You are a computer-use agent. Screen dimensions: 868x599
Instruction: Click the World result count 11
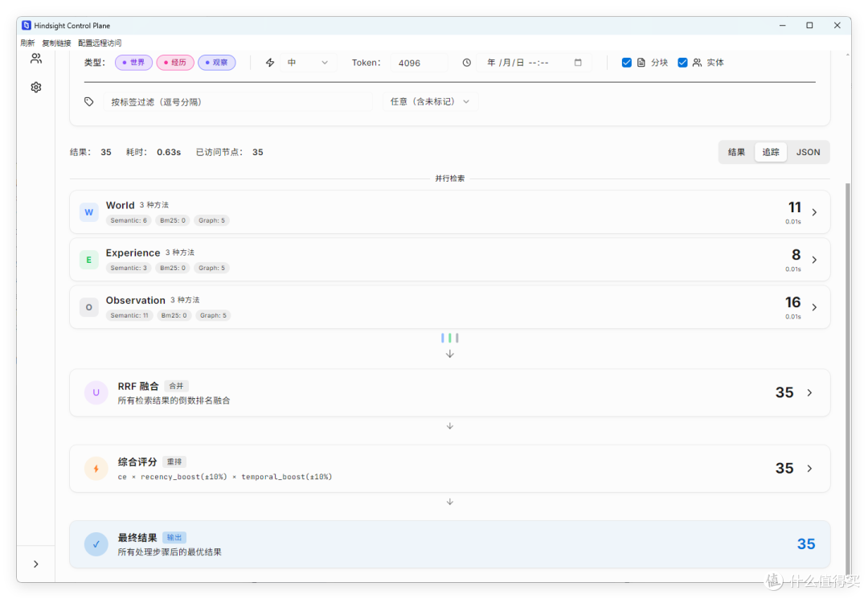click(x=795, y=207)
